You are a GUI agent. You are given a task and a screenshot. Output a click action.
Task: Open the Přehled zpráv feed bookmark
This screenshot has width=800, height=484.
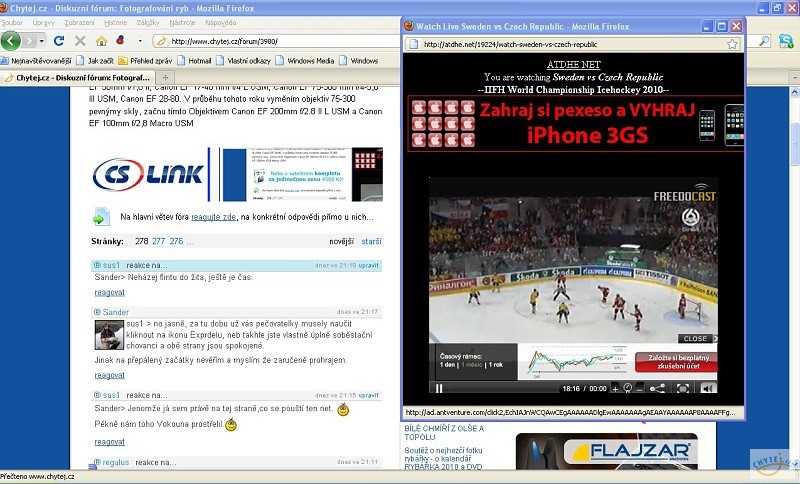(x=145, y=61)
